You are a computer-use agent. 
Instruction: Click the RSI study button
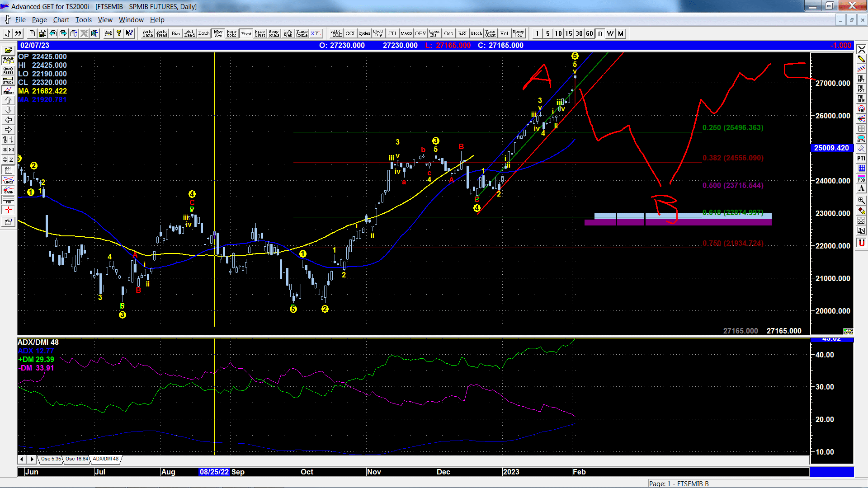(462, 33)
